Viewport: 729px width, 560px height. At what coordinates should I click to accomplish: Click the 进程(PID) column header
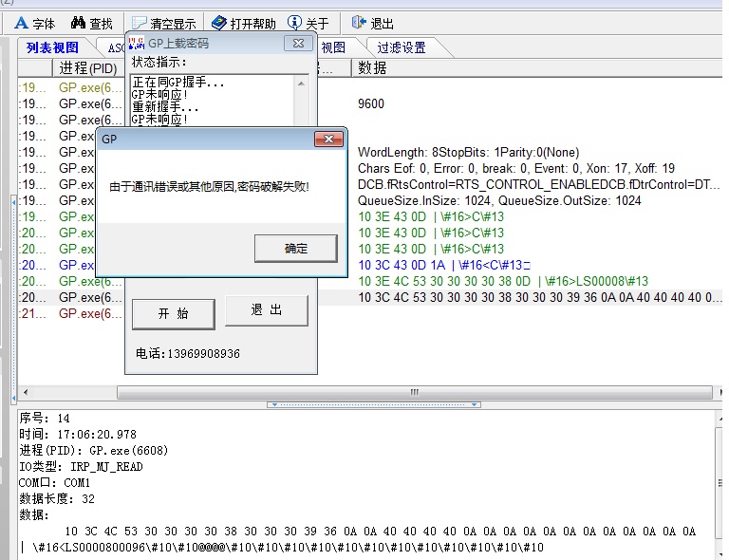coord(87,68)
